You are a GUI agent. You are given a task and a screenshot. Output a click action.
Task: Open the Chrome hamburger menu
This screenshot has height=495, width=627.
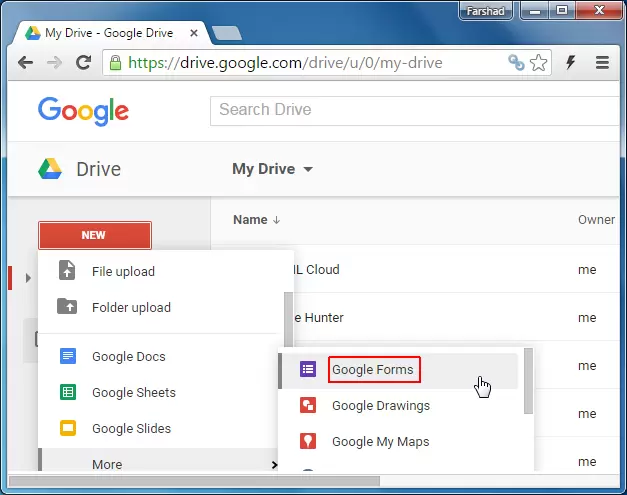pos(602,62)
